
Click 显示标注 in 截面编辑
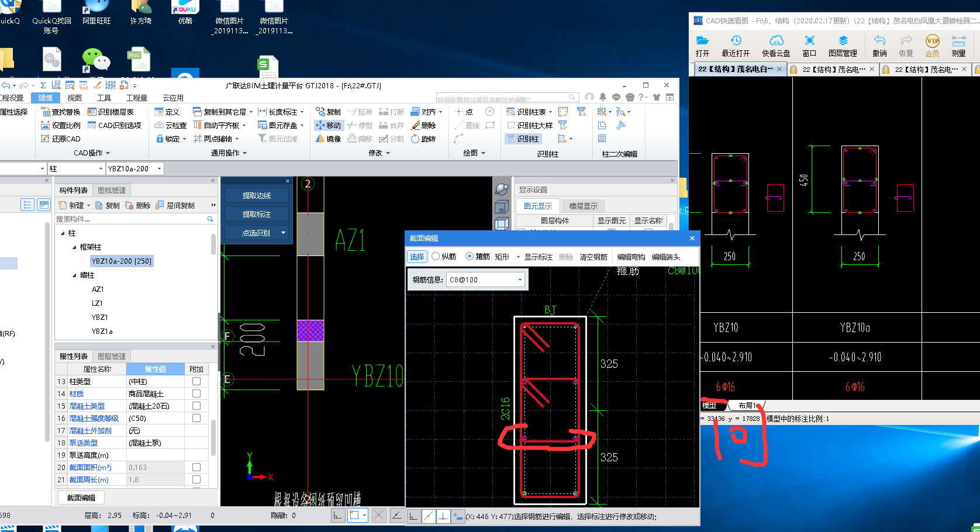pyautogui.click(x=538, y=257)
